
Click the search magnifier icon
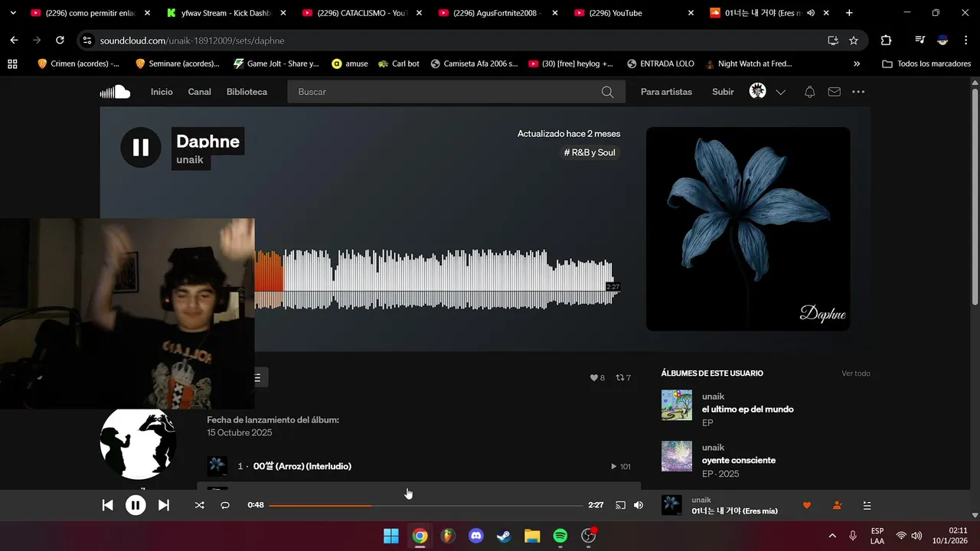pos(607,92)
